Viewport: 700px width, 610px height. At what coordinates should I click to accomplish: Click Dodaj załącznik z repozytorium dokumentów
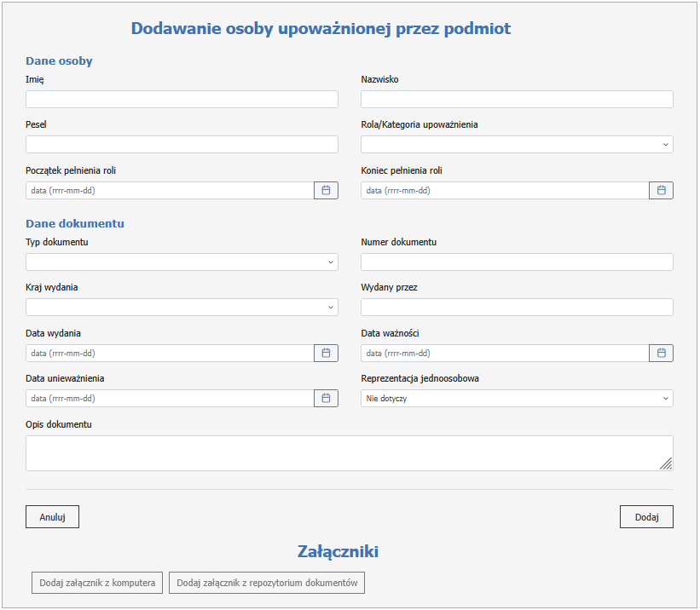(267, 583)
